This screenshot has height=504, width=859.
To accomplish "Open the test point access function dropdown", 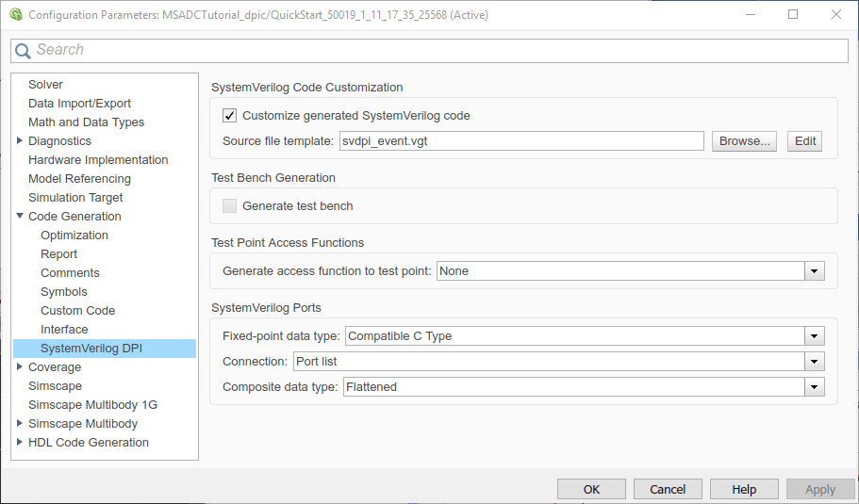I will (x=815, y=271).
